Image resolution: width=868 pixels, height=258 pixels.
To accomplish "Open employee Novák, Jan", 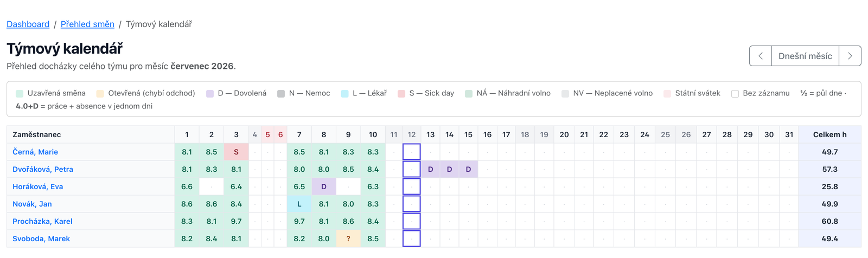I will pos(32,204).
